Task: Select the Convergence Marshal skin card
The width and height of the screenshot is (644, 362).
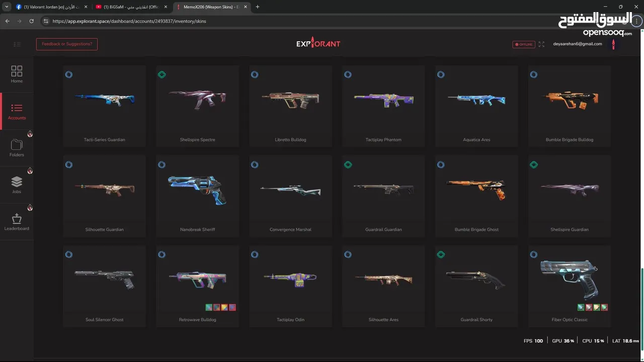Action: [x=290, y=196]
